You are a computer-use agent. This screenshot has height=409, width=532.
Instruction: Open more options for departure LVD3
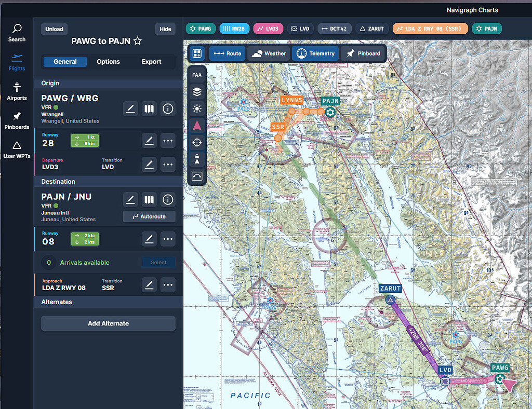168,165
